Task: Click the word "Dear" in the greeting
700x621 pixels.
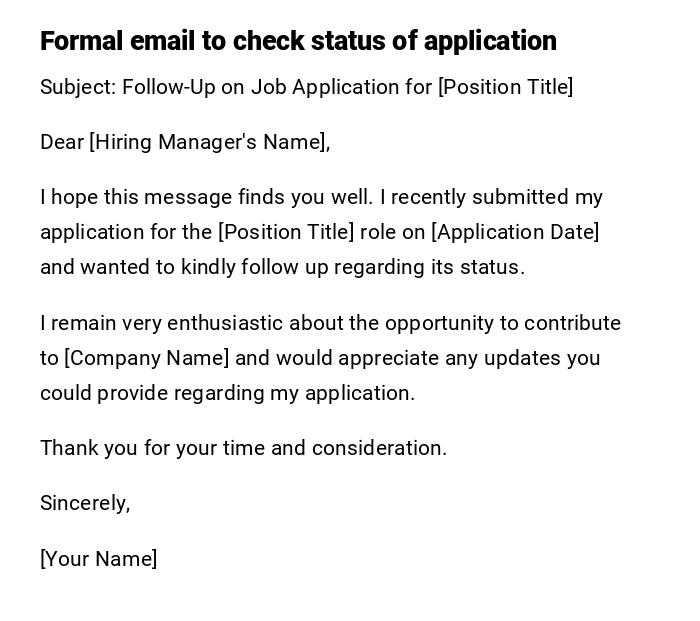Action: coord(62,142)
